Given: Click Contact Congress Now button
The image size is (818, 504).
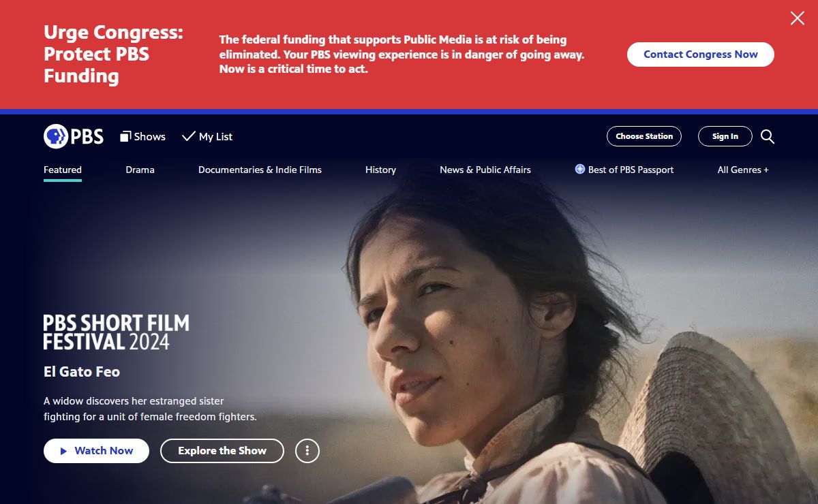Looking at the screenshot, I should point(701,54).
